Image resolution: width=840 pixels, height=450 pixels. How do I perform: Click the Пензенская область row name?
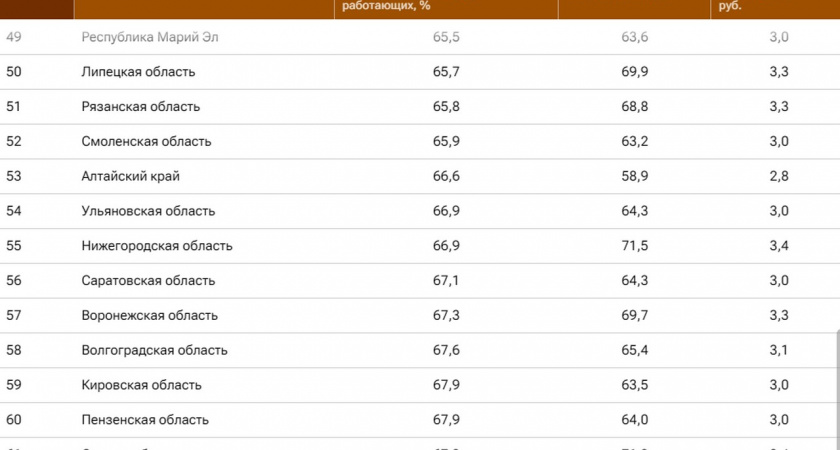[145, 420]
